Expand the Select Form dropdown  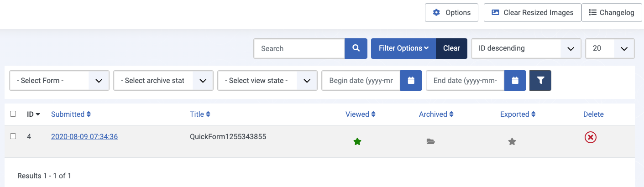59,80
